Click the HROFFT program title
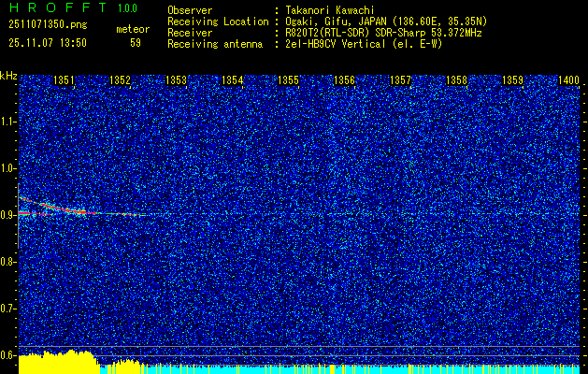 [58, 7]
